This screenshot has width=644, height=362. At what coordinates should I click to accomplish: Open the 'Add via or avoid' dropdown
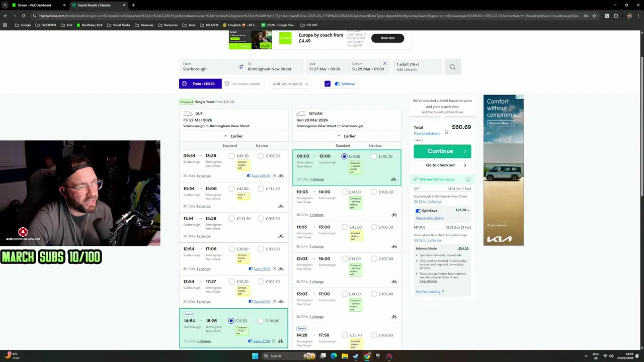290,84
